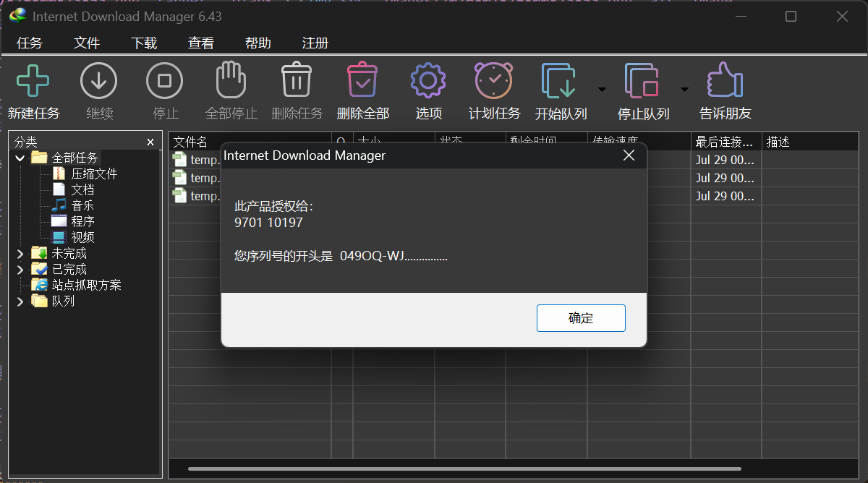The height and width of the screenshot is (483, 868).
Task: Open the 任务 menu
Action: (30, 43)
